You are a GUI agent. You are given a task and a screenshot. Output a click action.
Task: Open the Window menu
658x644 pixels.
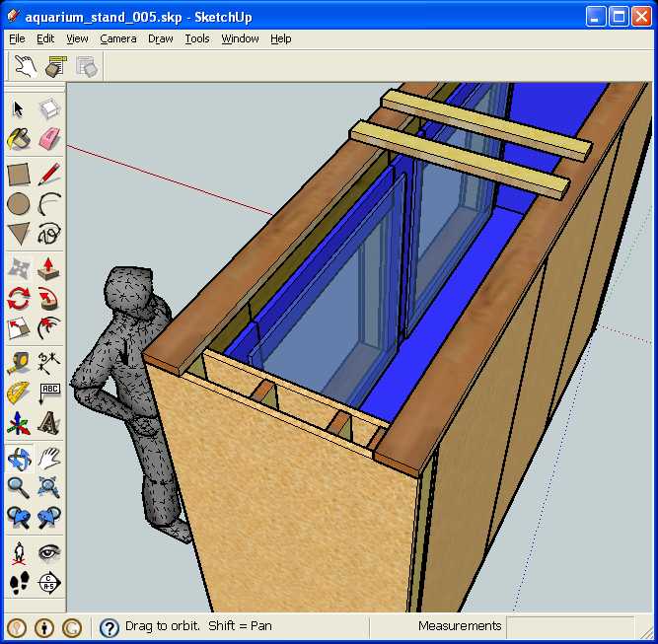click(240, 38)
